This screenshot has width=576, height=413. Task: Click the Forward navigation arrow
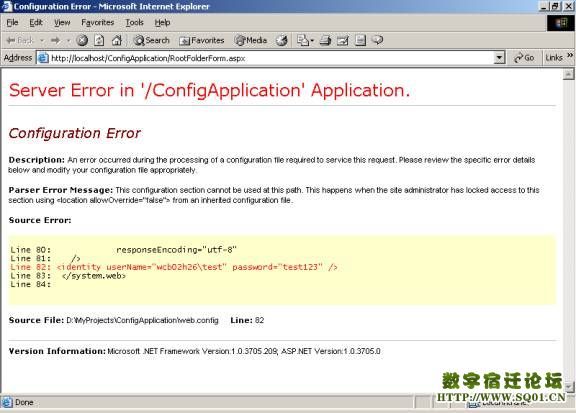point(55,40)
